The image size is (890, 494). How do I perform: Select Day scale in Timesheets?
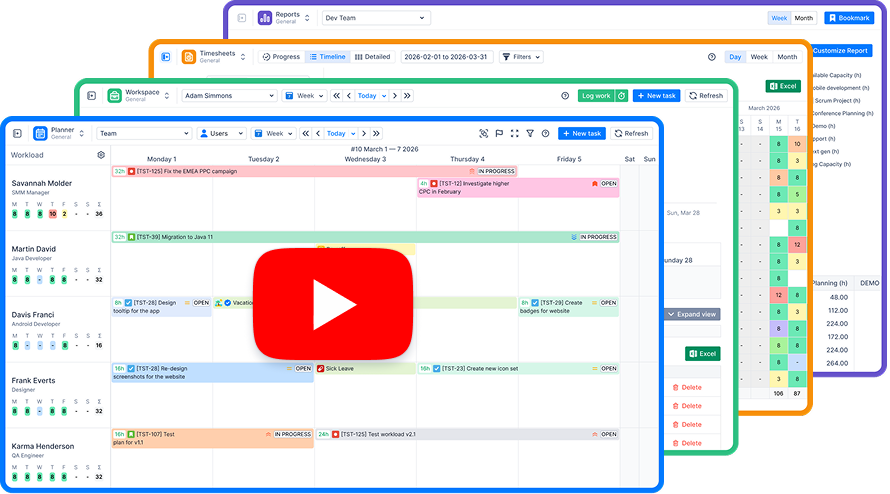click(735, 57)
